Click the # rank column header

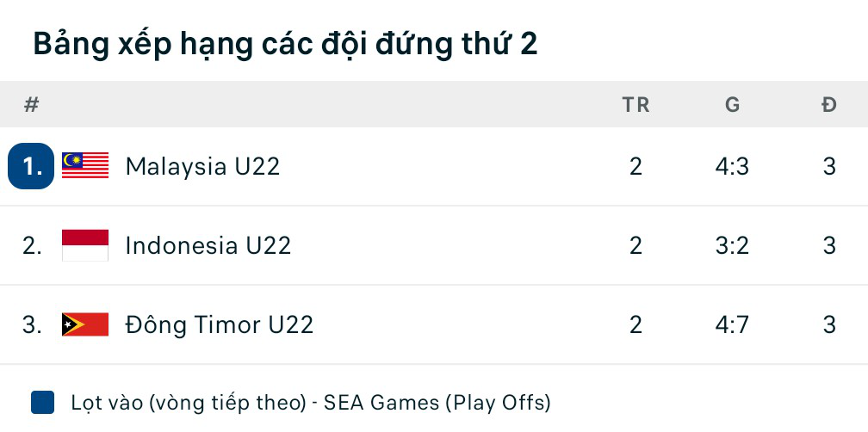coord(32,105)
